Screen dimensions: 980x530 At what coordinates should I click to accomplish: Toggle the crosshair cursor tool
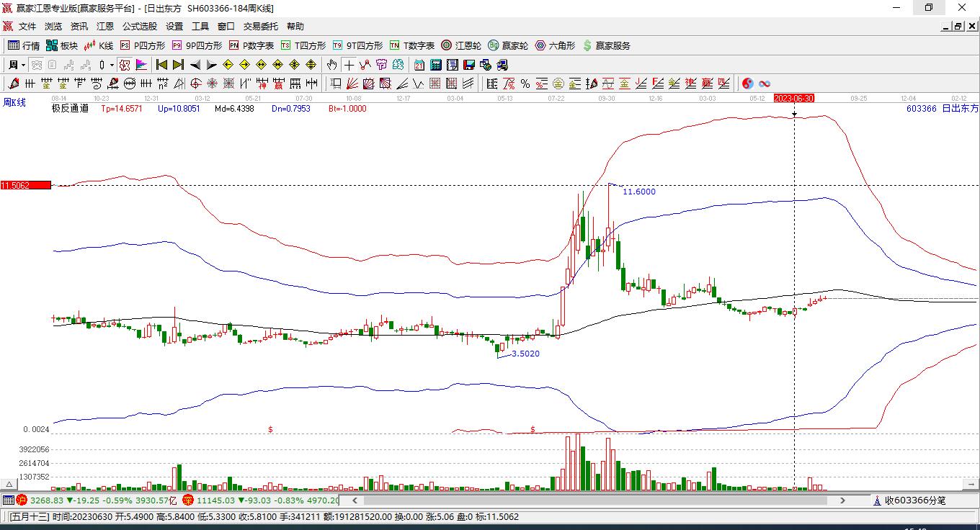click(349, 65)
